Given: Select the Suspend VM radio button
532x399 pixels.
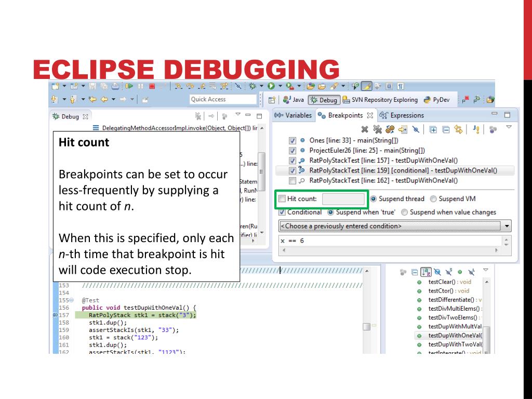Looking at the screenshot, I should pyautogui.click(x=433, y=199).
